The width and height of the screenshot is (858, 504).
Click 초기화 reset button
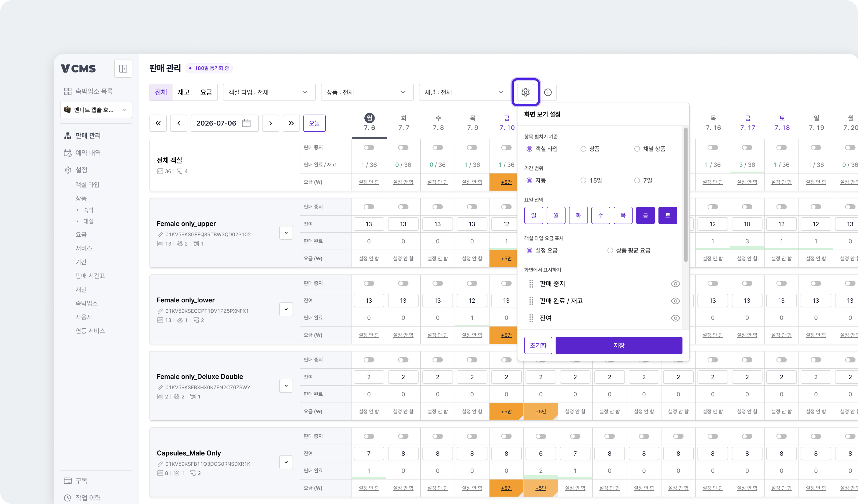[x=538, y=345]
